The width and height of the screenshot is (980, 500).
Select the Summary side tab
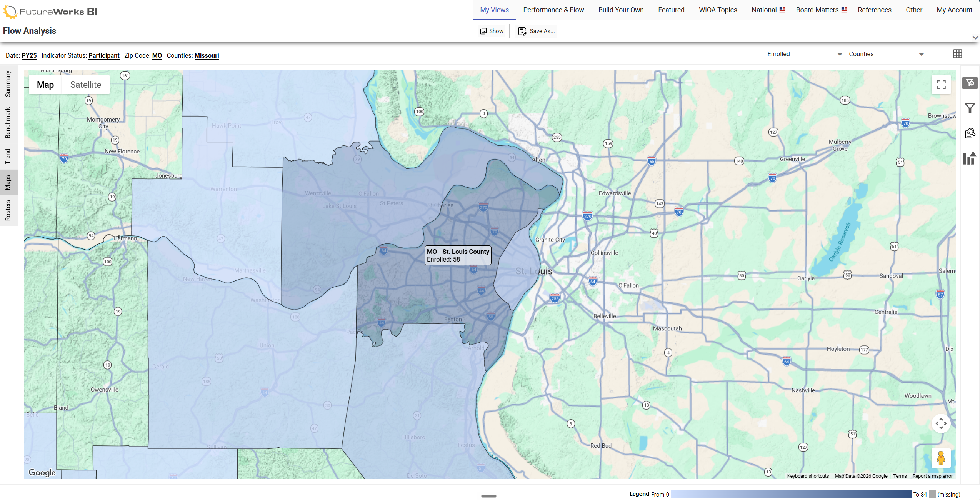(x=8, y=84)
